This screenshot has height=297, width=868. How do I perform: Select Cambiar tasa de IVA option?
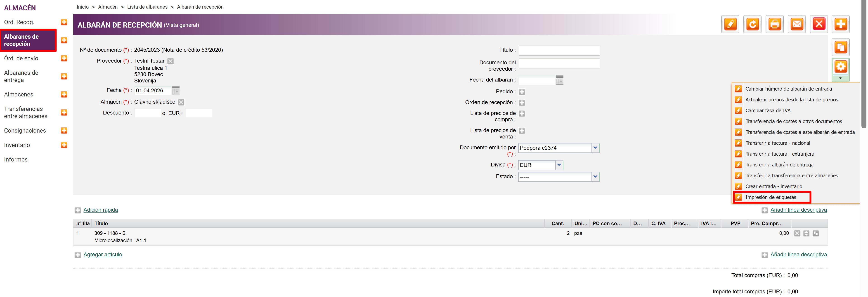click(768, 111)
